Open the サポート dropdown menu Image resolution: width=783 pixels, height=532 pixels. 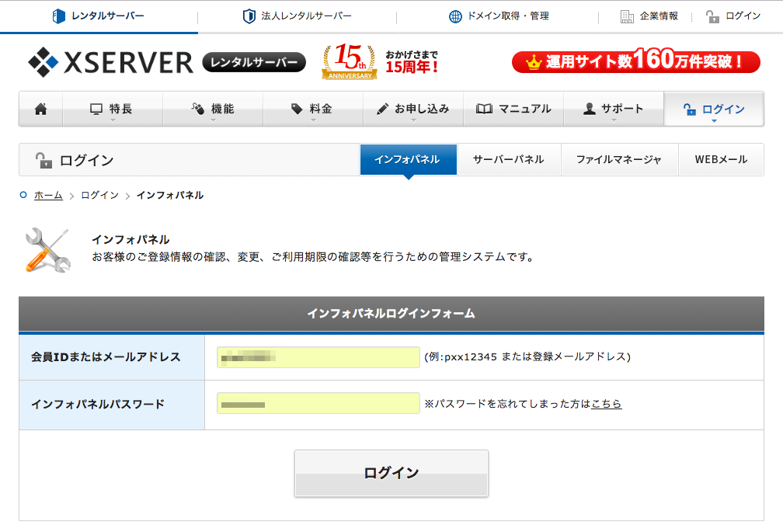click(x=614, y=109)
